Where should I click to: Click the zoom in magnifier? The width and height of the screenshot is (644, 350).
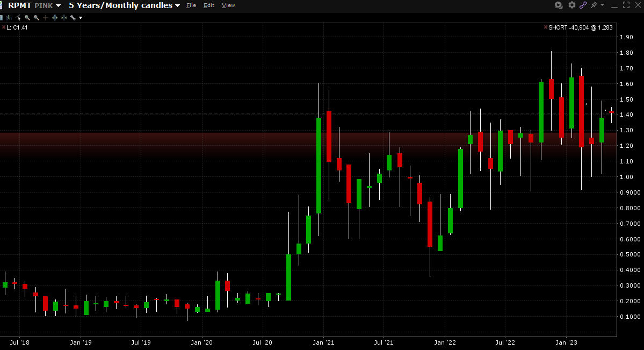(x=27, y=18)
